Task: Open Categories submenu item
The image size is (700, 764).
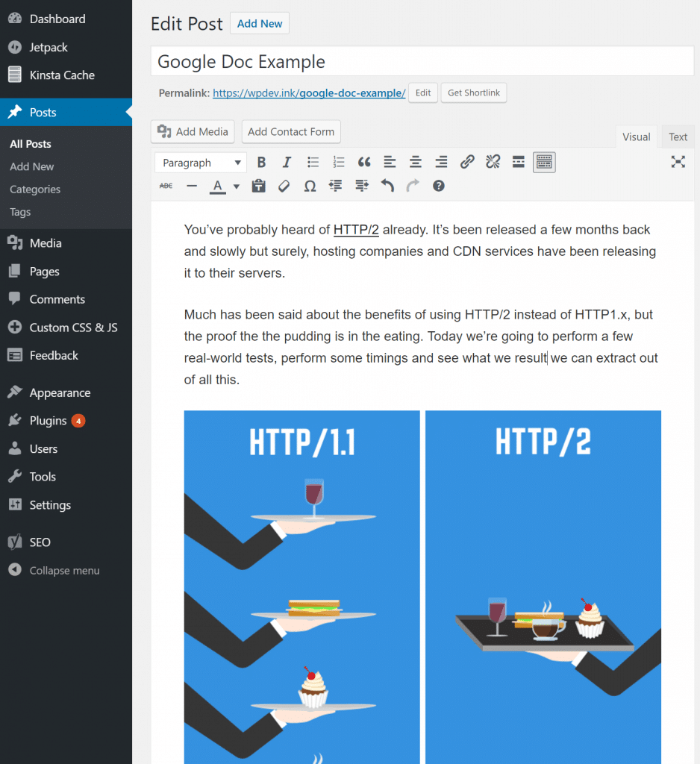Action: pos(35,189)
